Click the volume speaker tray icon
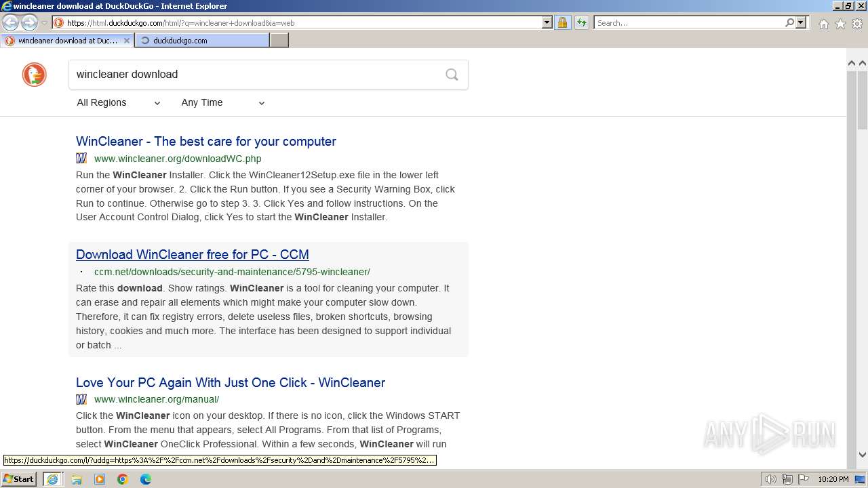Screen dimensions: 868x488 pyautogui.click(x=771, y=479)
